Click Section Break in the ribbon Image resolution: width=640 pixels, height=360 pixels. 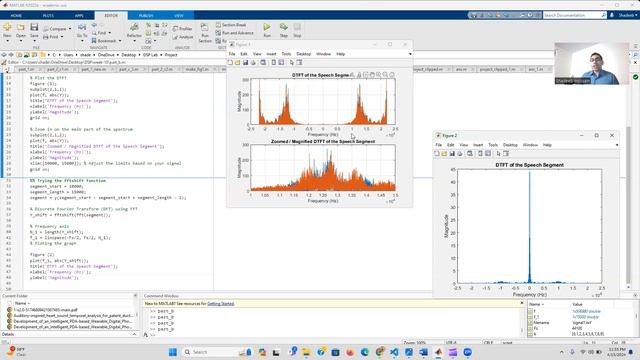click(231, 25)
